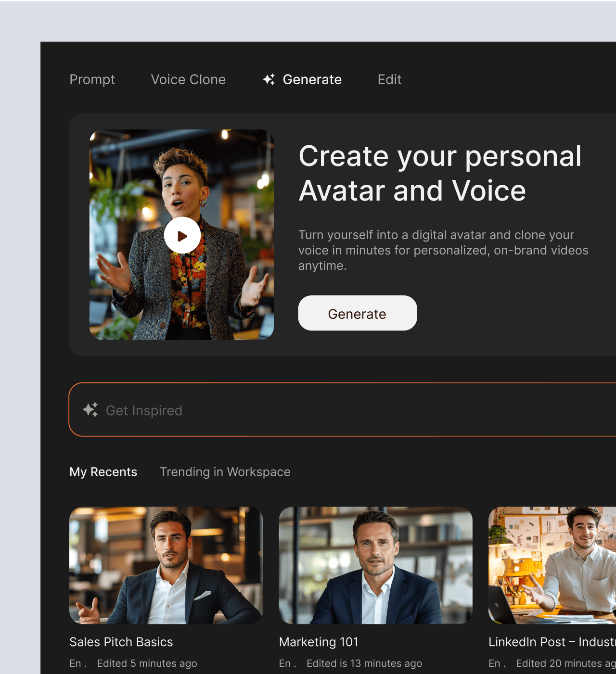This screenshot has height=674, width=616.
Task: Select the Generate tab label in the top navigation
Action: tap(312, 79)
